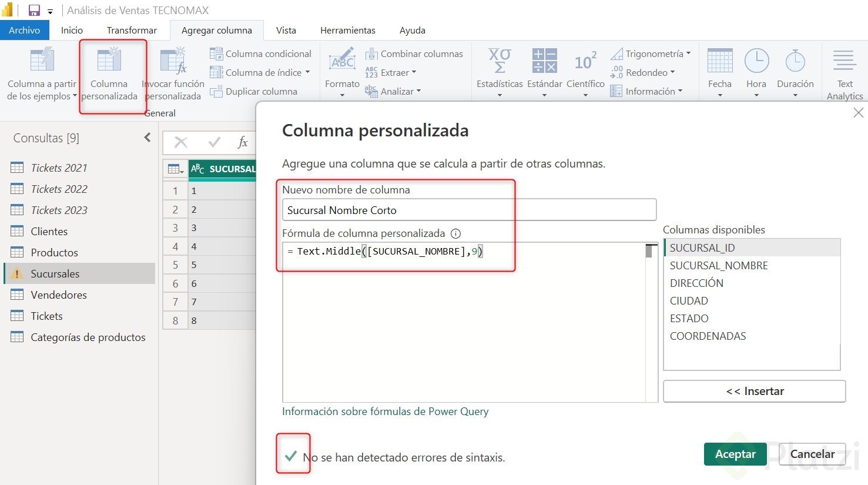Click the formula bar cancel X icon
The image size is (868, 485).
click(x=181, y=142)
